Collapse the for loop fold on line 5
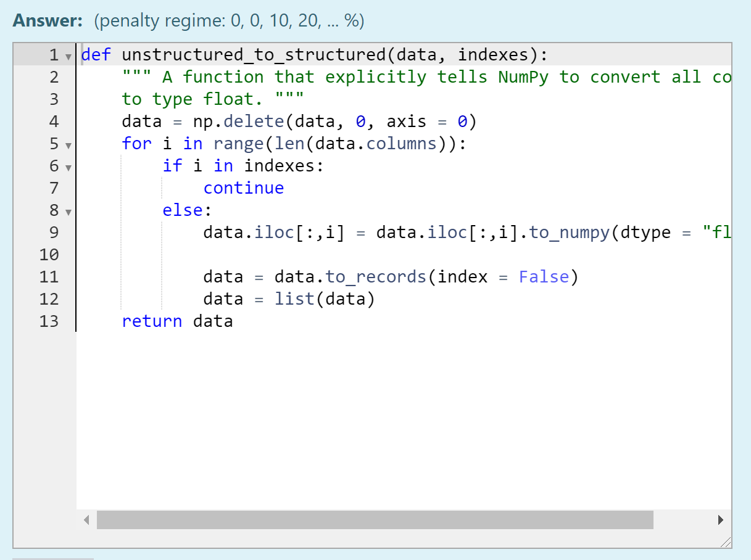This screenshot has height=560, width=751. tap(68, 146)
